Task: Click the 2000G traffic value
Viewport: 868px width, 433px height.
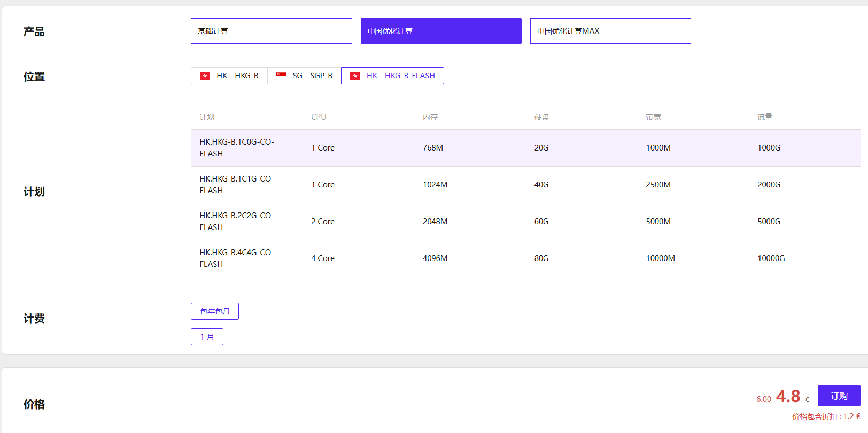Action: 769,185
